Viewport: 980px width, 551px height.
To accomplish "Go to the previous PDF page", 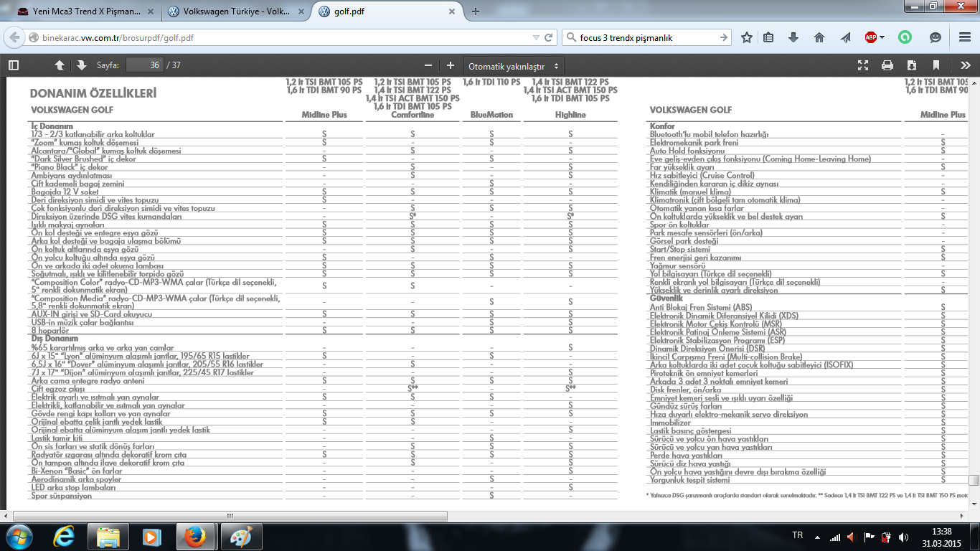I will pos(60,65).
